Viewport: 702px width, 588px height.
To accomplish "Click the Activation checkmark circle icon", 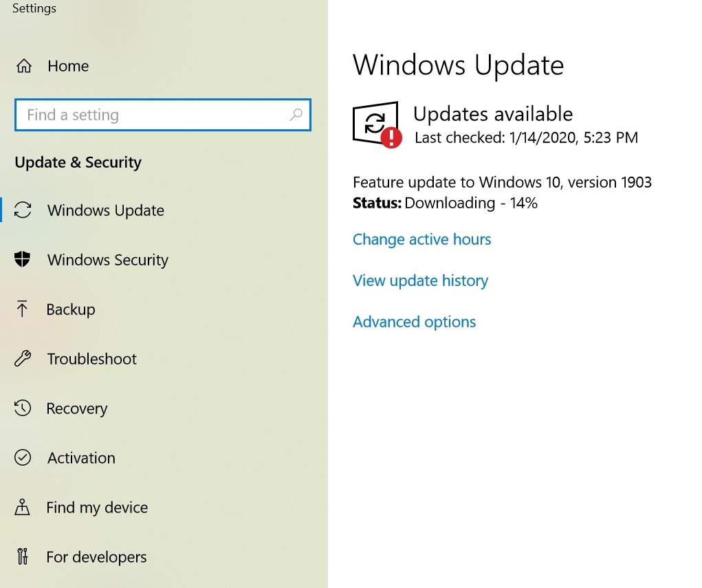I will pyautogui.click(x=23, y=457).
